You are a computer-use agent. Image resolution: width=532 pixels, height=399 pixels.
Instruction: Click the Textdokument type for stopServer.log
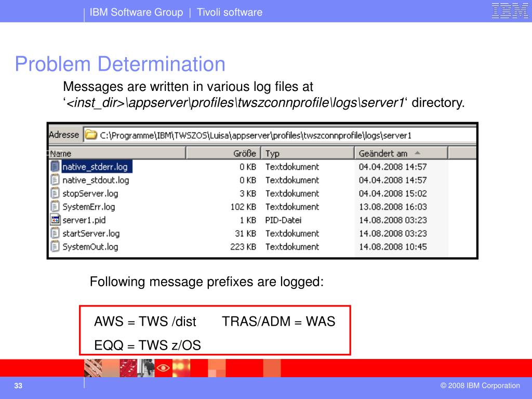pyautogui.click(x=292, y=193)
